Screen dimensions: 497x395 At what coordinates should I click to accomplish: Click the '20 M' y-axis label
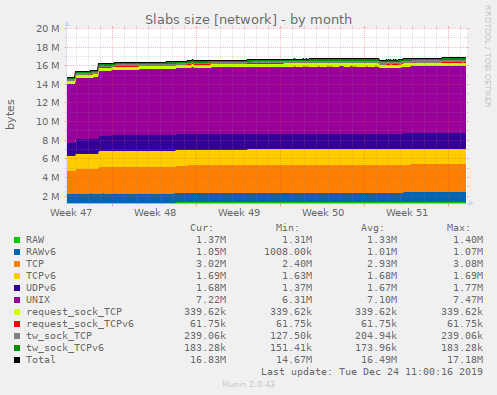pos(48,29)
